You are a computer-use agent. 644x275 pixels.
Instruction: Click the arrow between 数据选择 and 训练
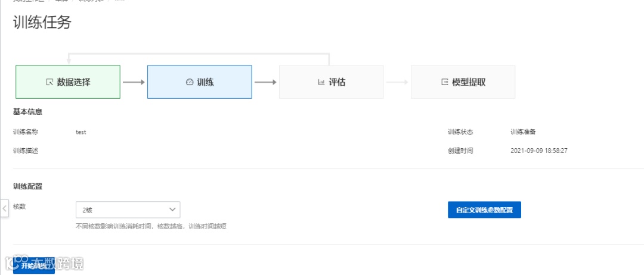pyautogui.click(x=134, y=82)
